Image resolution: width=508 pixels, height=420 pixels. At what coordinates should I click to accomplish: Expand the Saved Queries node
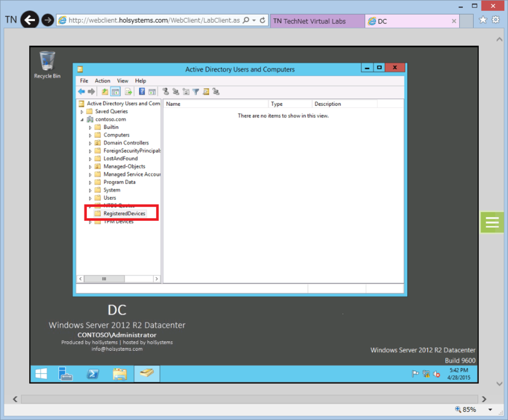[82, 112]
